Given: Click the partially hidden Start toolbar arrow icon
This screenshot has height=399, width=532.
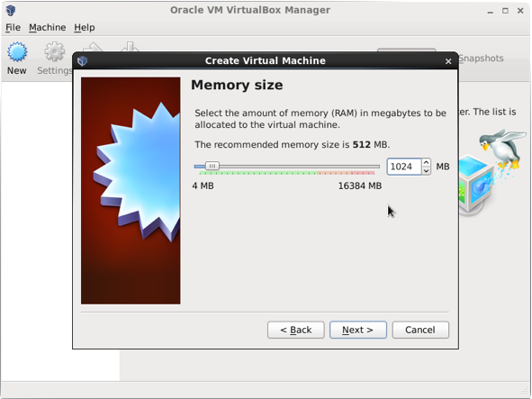Looking at the screenshot, I should [130, 47].
